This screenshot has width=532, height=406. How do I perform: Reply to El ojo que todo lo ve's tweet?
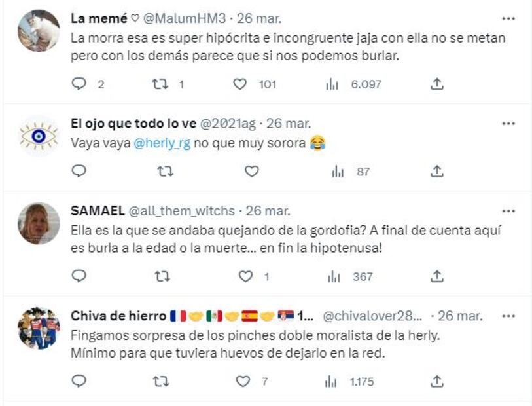point(79,171)
